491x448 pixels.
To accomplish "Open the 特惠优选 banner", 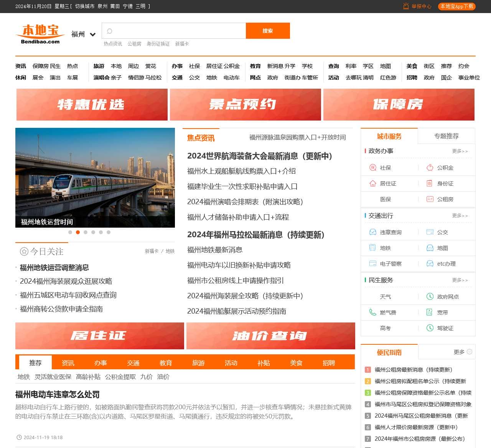I will (x=92, y=104).
